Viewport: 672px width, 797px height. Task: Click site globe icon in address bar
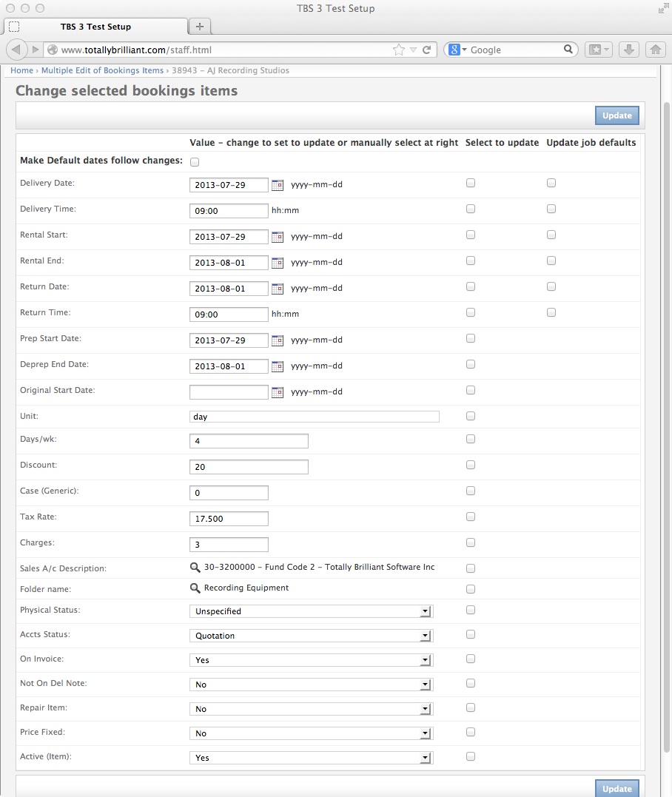pos(52,50)
